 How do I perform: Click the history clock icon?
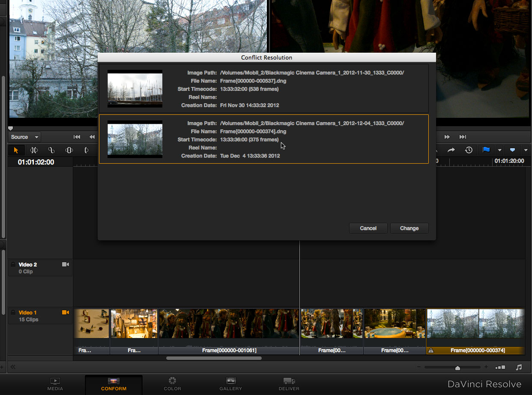pyautogui.click(x=469, y=150)
